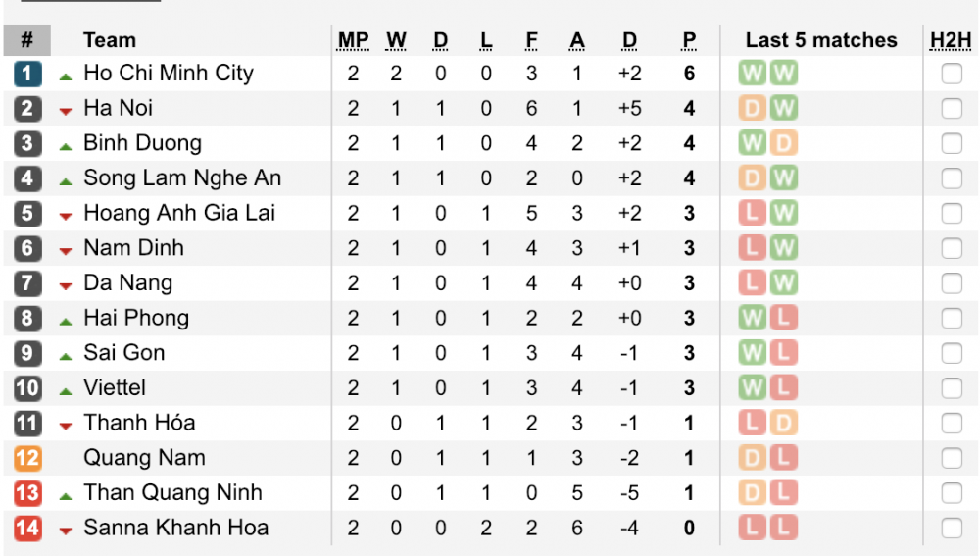The image size is (980, 556).
Task: Click the rank 1 position badge
Action: tap(27, 74)
